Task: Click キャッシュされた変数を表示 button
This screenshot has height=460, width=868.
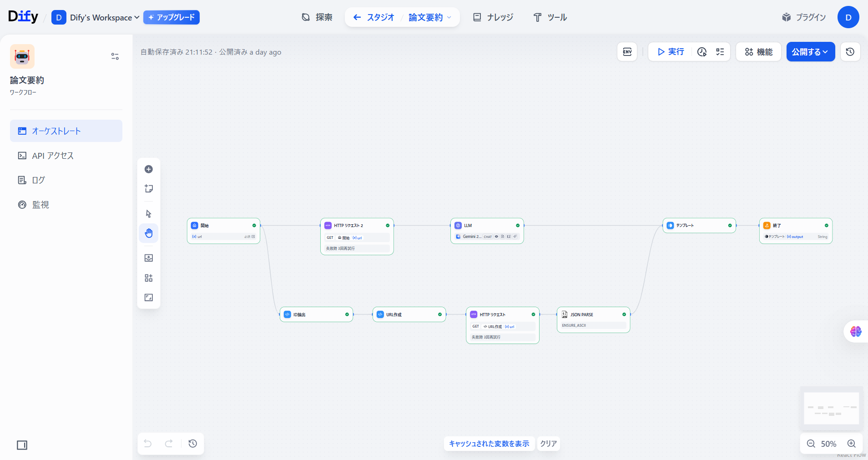Action: coord(489,444)
